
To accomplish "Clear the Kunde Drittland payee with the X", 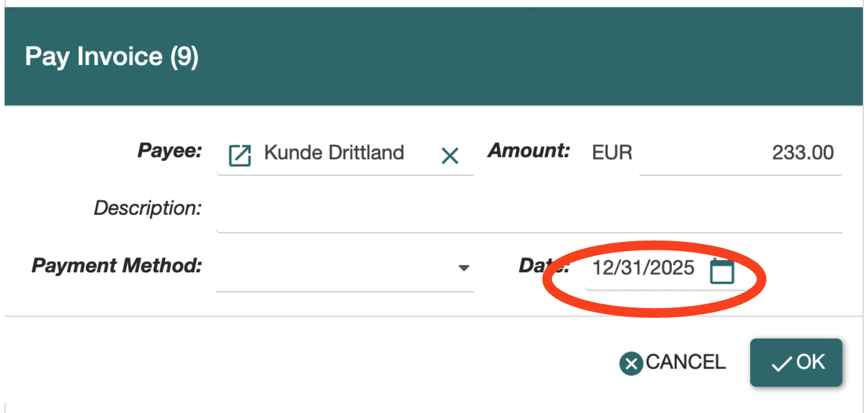I will 450,155.
